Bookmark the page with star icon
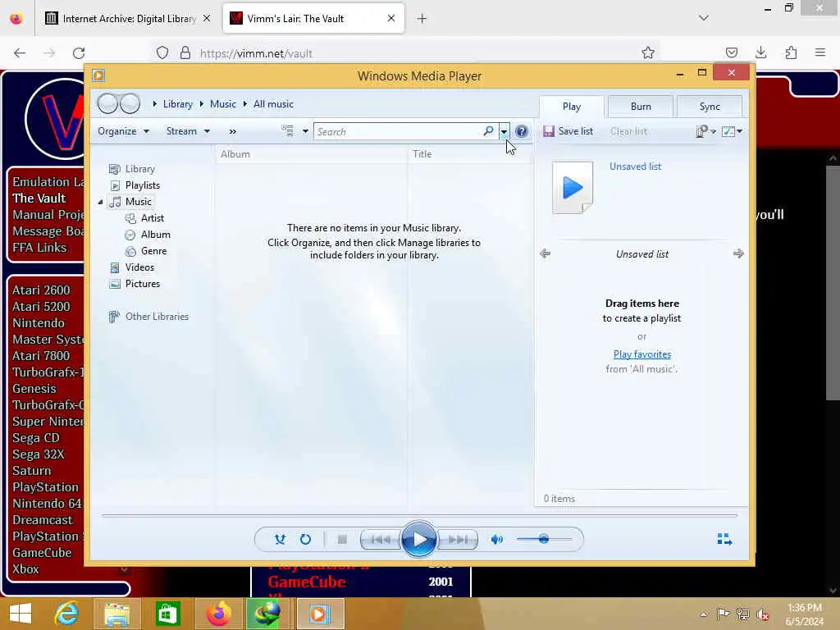The width and height of the screenshot is (840, 630). click(648, 52)
